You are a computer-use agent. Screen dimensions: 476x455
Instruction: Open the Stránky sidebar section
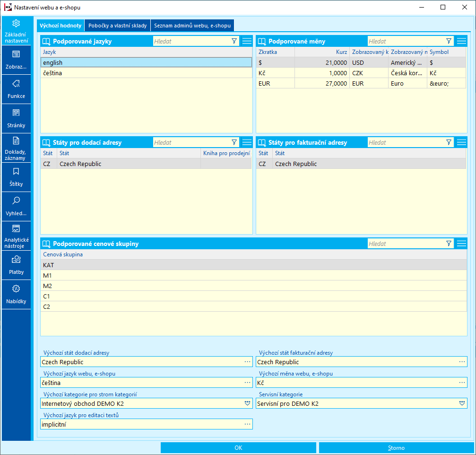pyautogui.click(x=16, y=119)
